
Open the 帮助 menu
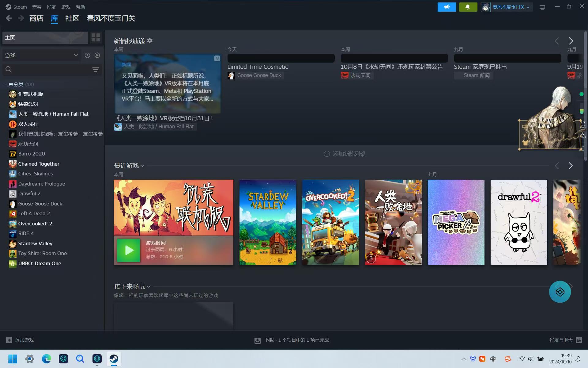click(80, 7)
